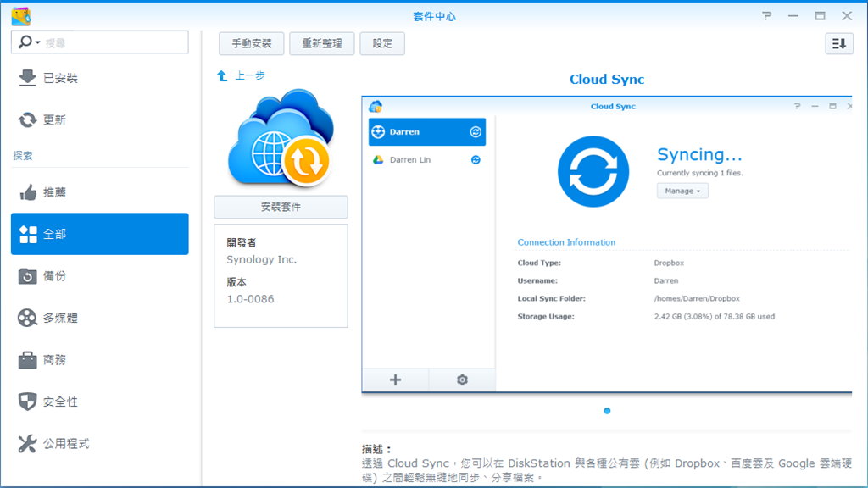Click the 更新 refresh arrows icon
Image resolution: width=868 pixels, height=488 pixels.
click(x=27, y=119)
